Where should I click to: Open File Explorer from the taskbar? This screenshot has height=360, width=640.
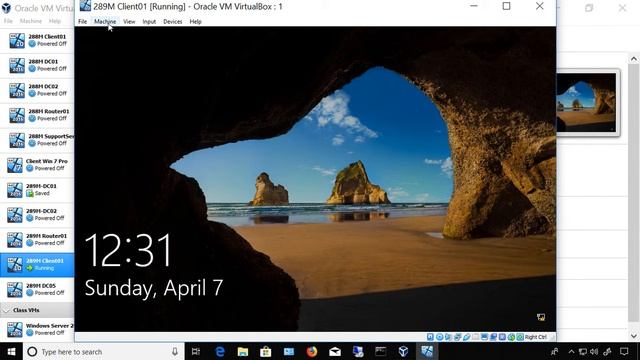point(243,351)
